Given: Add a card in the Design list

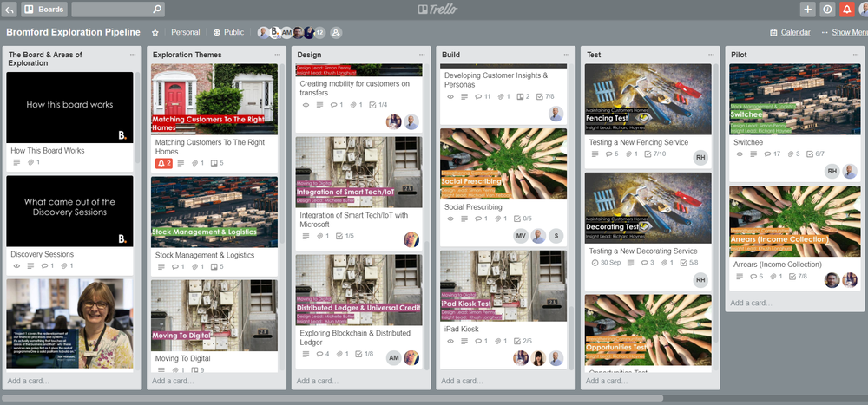Looking at the screenshot, I should point(317,381).
